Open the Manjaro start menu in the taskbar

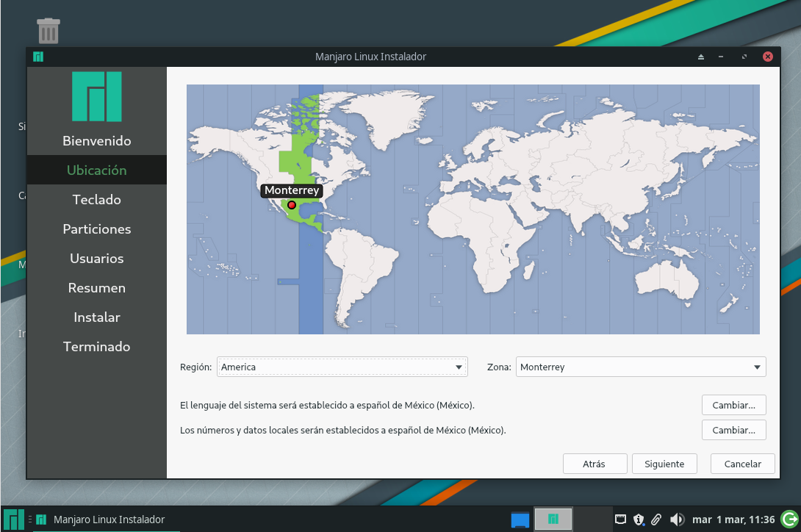13,520
